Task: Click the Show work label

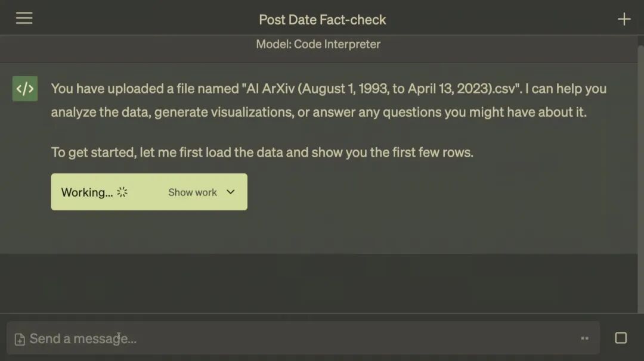Action: tap(192, 192)
